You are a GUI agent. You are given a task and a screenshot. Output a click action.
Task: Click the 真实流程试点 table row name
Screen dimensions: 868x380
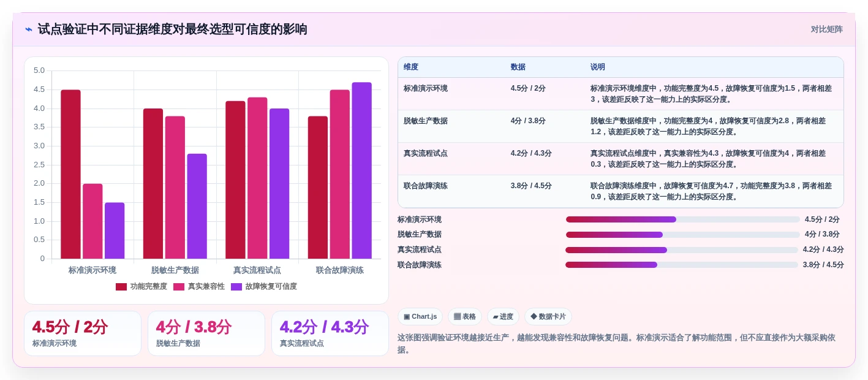pos(426,153)
